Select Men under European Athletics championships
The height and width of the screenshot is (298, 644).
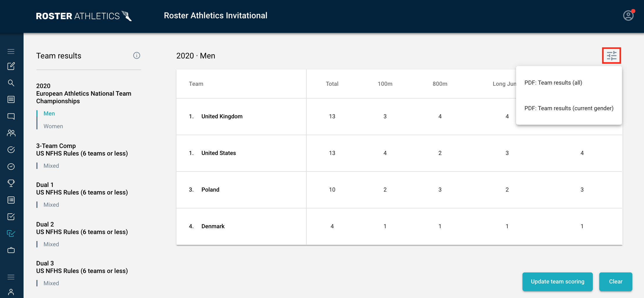49,113
